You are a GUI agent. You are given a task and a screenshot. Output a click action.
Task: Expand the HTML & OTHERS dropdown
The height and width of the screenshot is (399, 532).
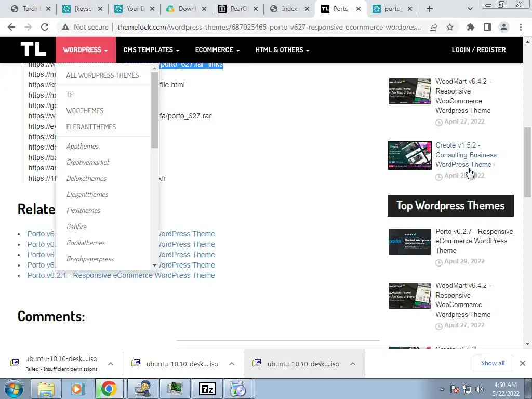tap(282, 50)
